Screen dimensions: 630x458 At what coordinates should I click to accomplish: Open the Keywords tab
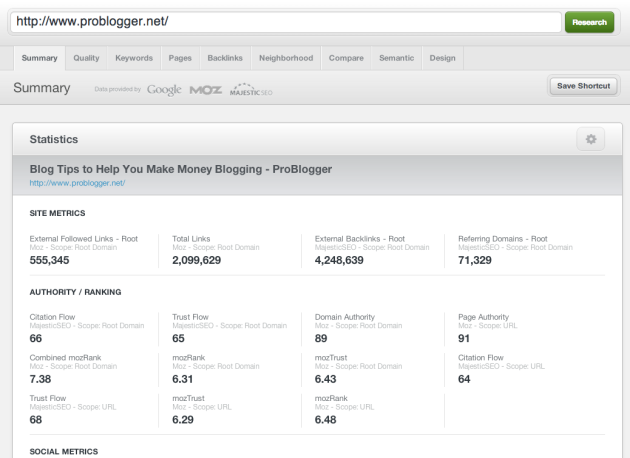[134, 58]
